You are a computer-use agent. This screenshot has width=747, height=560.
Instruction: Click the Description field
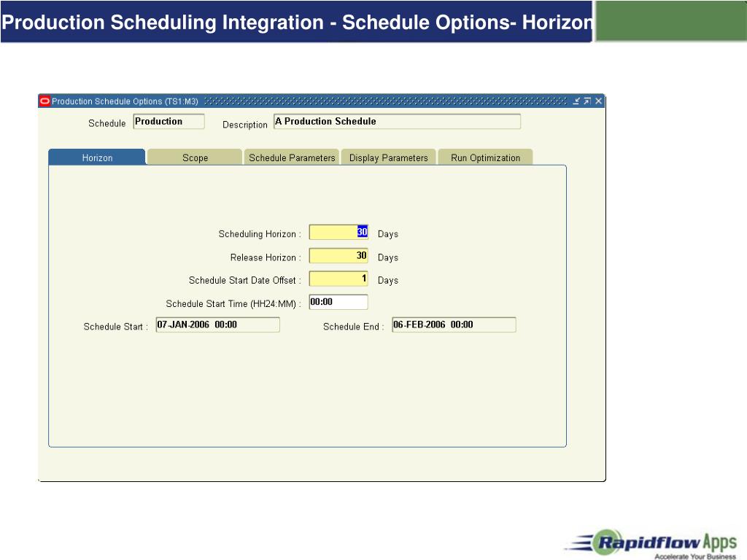click(397, 122)
